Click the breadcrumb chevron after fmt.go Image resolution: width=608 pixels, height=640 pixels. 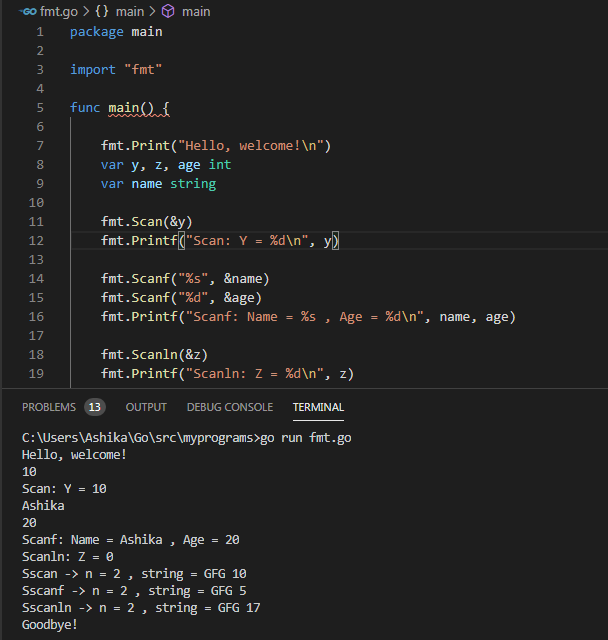84,11
